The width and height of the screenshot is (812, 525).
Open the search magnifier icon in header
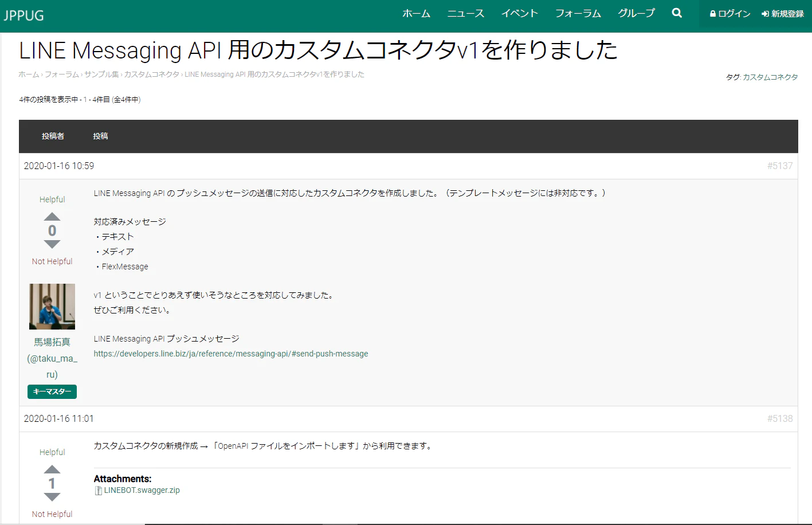pyautogui.click(x=677, y=13)
